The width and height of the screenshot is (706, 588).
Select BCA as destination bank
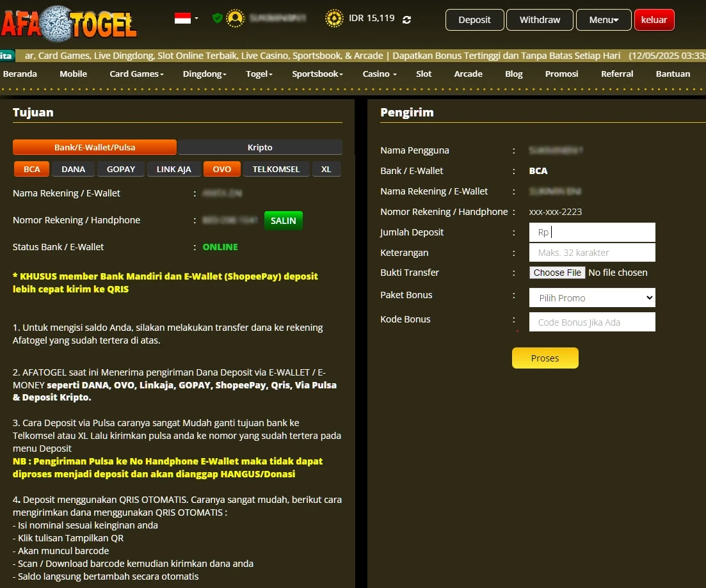[x=31, y=170]
